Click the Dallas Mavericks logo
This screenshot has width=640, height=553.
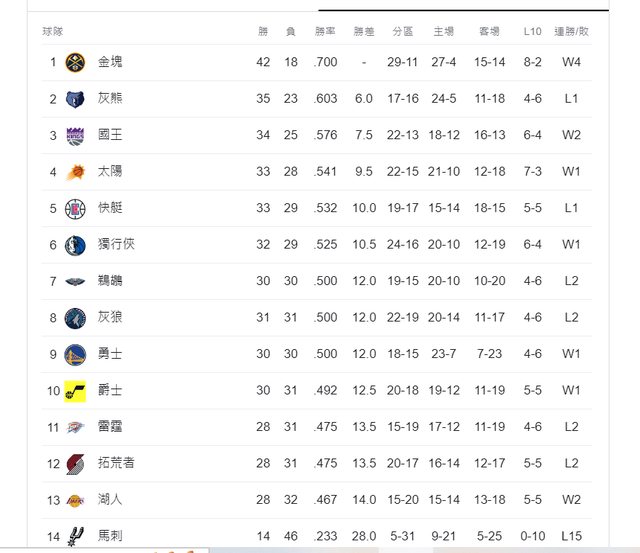[x=75, y=245]
